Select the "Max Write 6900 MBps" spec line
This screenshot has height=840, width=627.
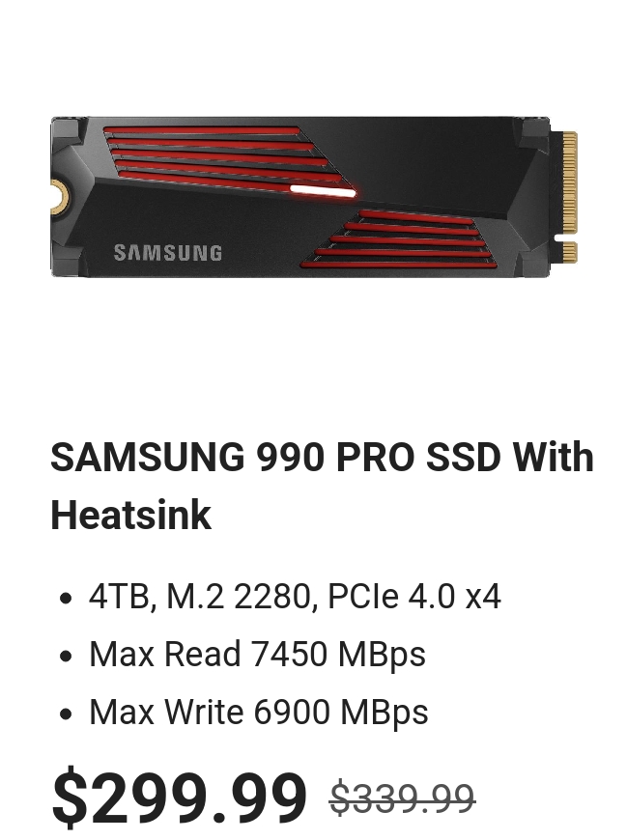pos(259,713)
